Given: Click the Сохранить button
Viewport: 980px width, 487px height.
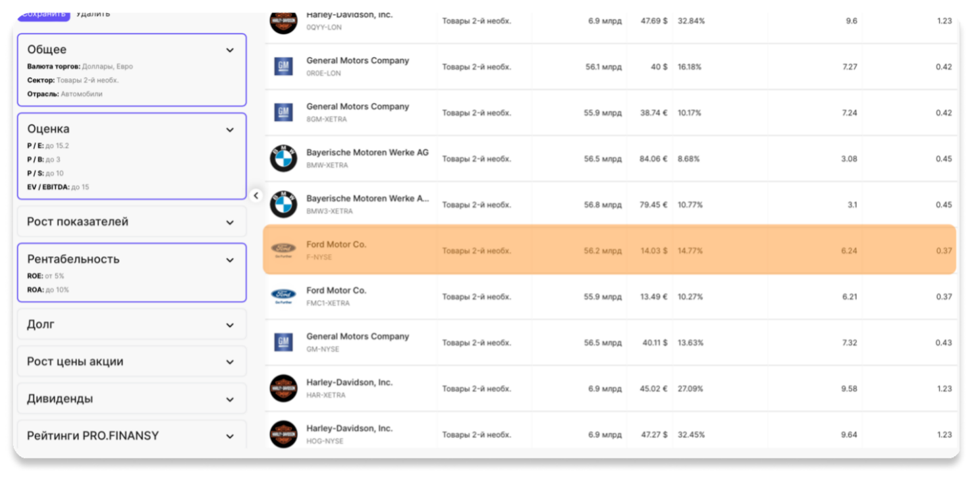Looking at the screenshot, I should pos(43,14).
